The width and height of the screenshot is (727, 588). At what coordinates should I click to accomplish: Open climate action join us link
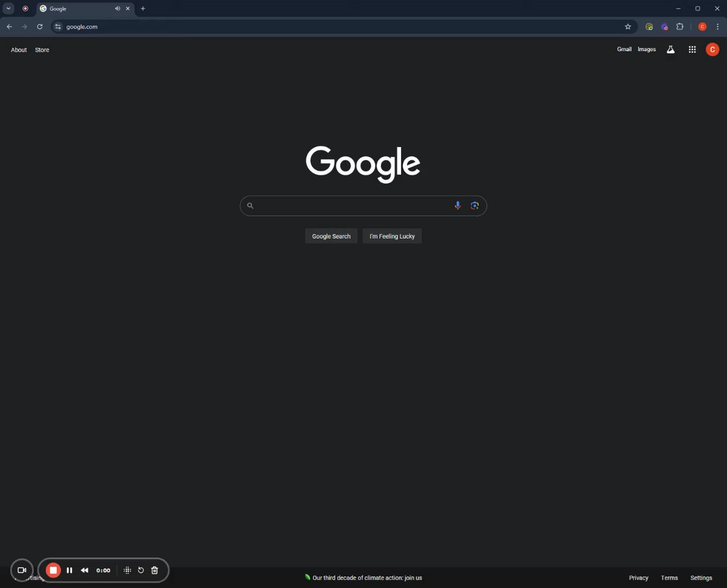pos(367,578)
